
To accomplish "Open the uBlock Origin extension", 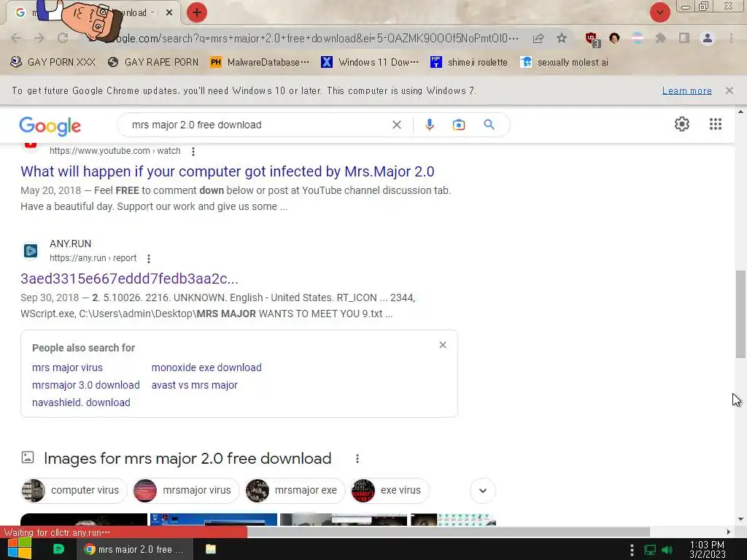I will coord(592,39).
